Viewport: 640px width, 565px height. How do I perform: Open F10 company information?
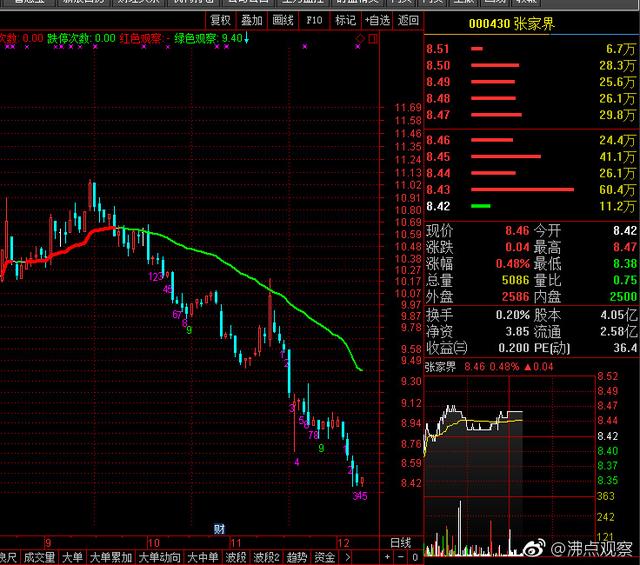pyautogui.click(x=314, y=19)
